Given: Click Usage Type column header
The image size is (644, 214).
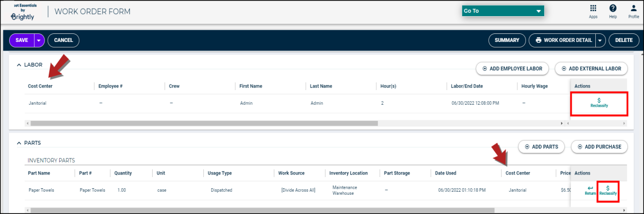Looking at the screenshot, I should coord(220,173).
